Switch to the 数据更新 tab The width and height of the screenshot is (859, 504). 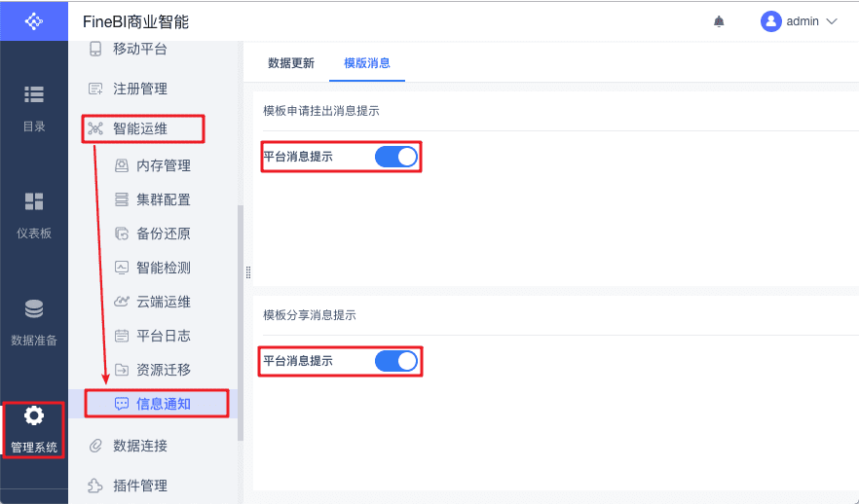(291, 63)
